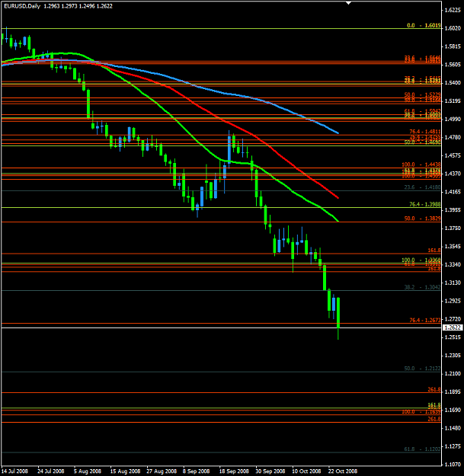Click the open value 1.2963 in header

(52, 6)
